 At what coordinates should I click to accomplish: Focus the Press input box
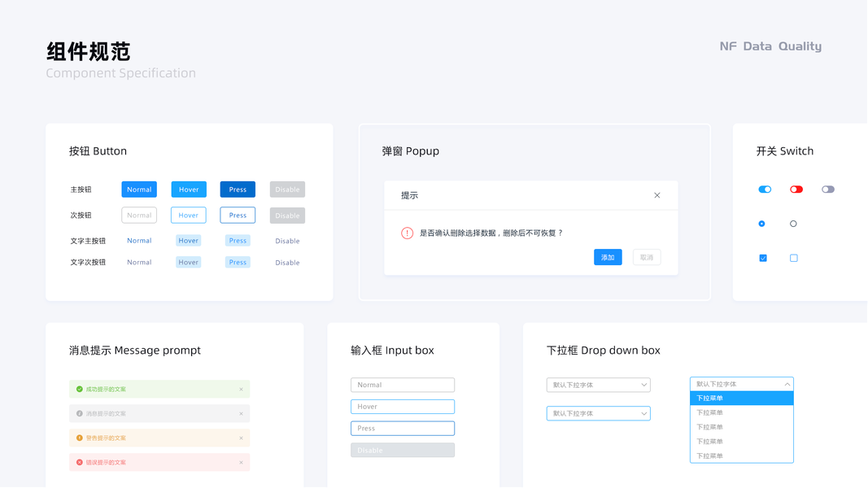pyautogui.click(x=403, y=429)
